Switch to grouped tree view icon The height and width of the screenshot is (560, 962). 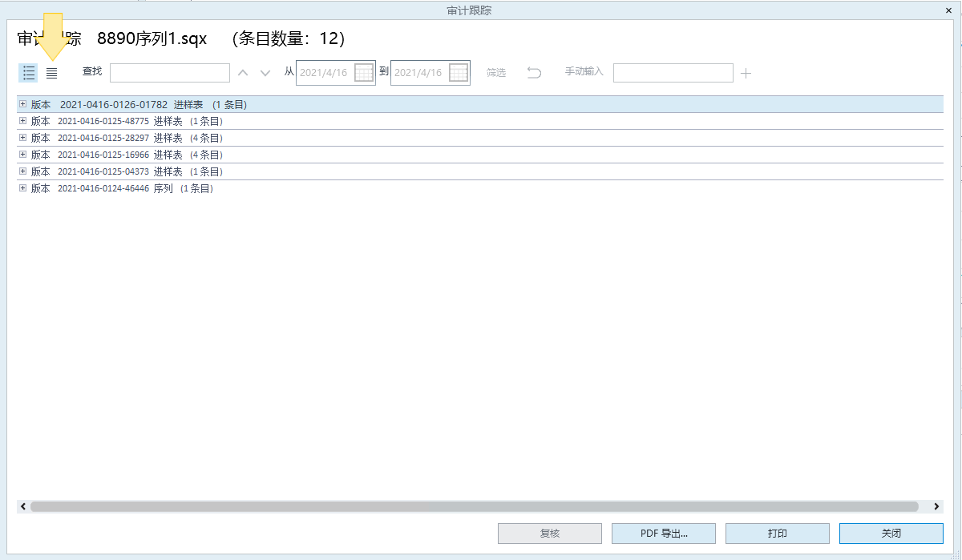(x=29, y=73)
